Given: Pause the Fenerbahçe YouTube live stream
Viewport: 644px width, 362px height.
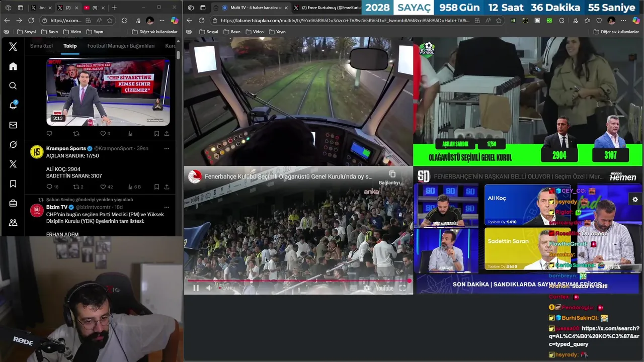Looking at the screenshot, I should coord(196,288).
